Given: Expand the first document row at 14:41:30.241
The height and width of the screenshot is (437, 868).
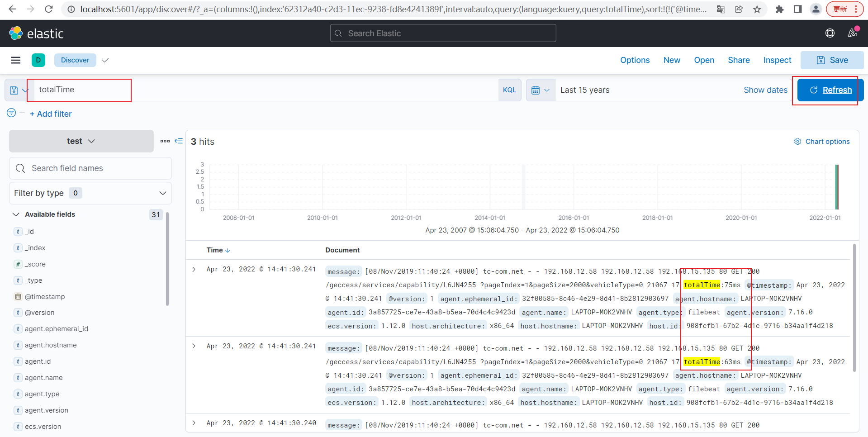Looking at the screenshot, I should [x=194, y=270].
